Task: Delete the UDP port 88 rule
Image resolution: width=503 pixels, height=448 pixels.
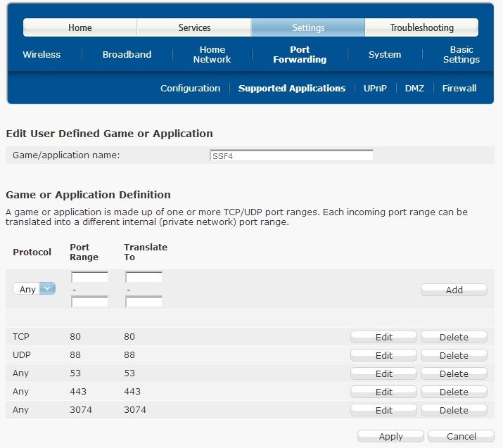Action: [x=454, y=355]
